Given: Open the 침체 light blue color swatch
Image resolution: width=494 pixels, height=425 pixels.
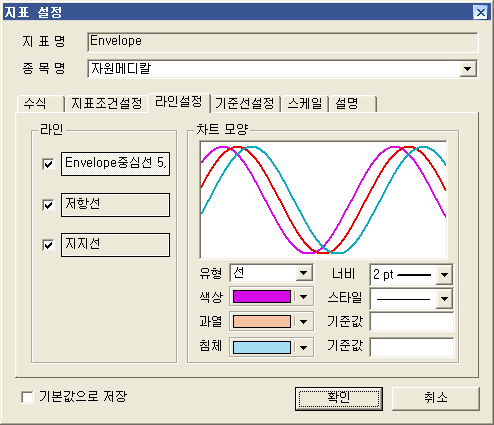Looking at the screenshot, I should (262, 347).
